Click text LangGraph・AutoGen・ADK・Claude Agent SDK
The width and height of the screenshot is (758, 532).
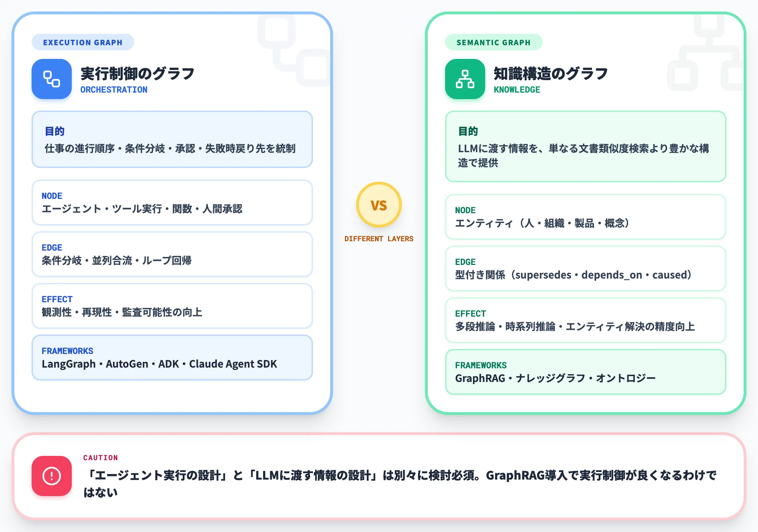[x=159, y=364]
